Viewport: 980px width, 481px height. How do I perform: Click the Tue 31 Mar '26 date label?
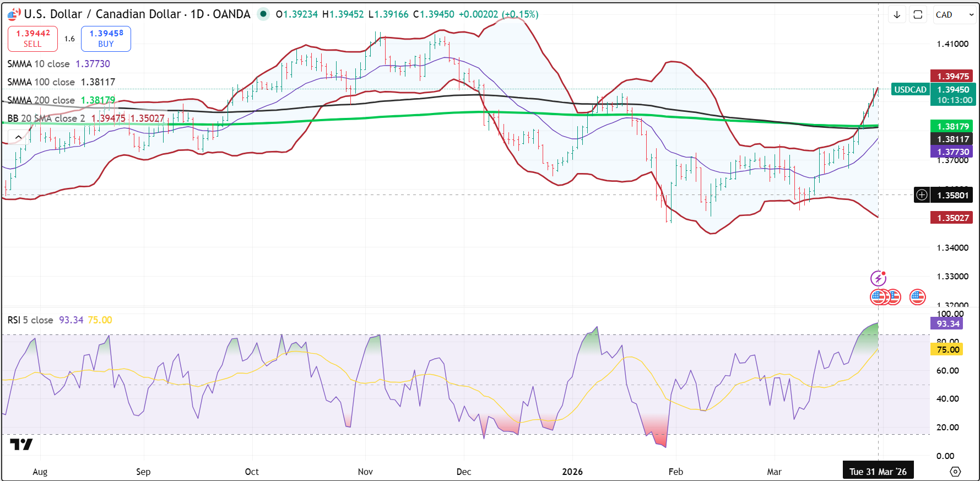coord(878,472)
